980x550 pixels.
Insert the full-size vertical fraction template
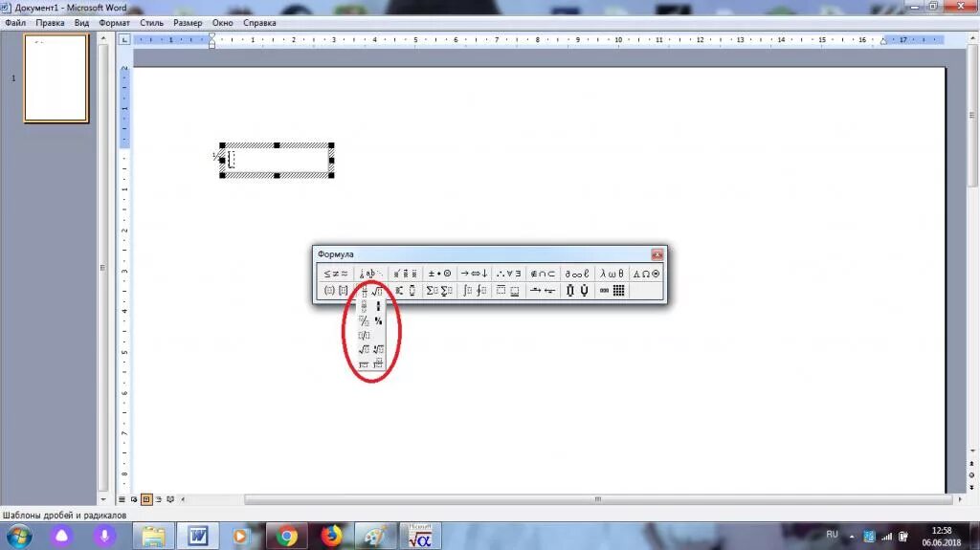(x=364, y=306)
